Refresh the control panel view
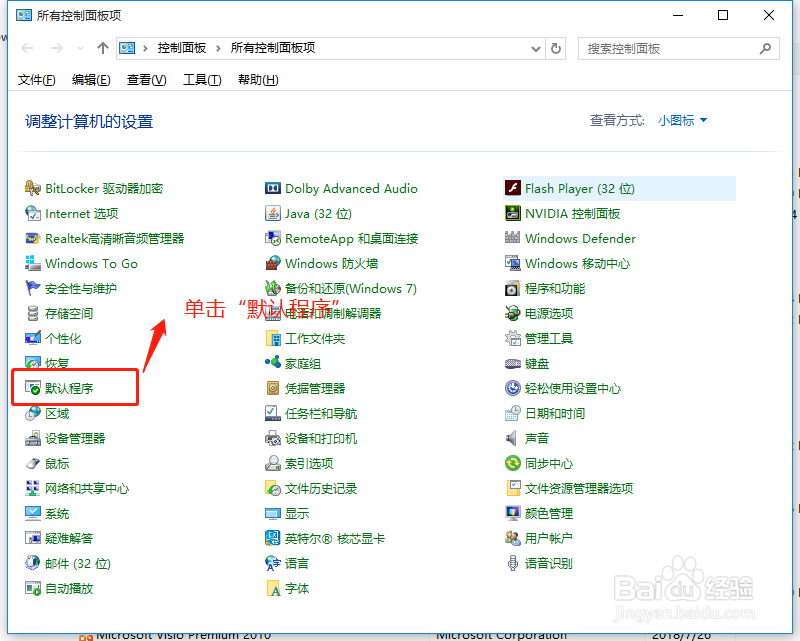This screenshot has width=800, height=641. point(556,48)
